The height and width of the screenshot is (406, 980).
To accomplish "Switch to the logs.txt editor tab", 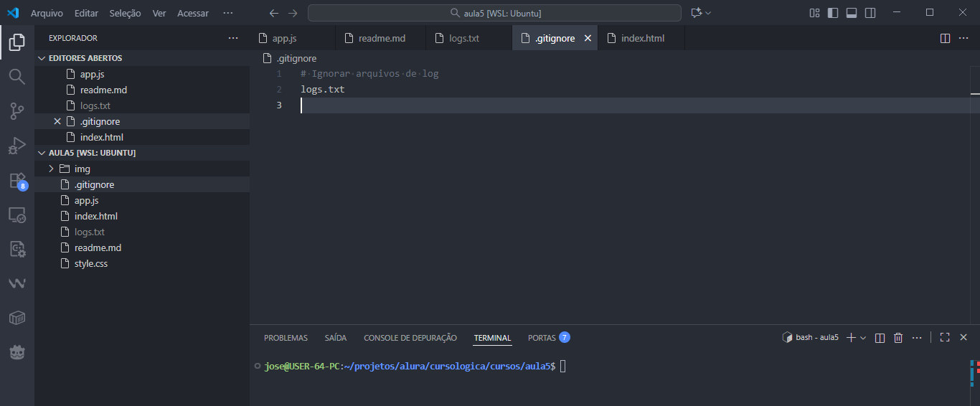I will pyautogui.click(x=468, y=38).
